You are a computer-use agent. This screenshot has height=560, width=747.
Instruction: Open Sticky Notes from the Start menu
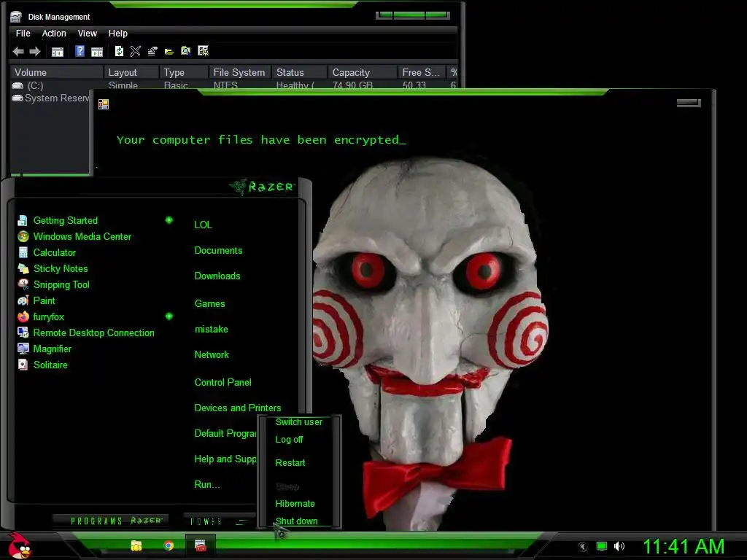coord(61,268)
